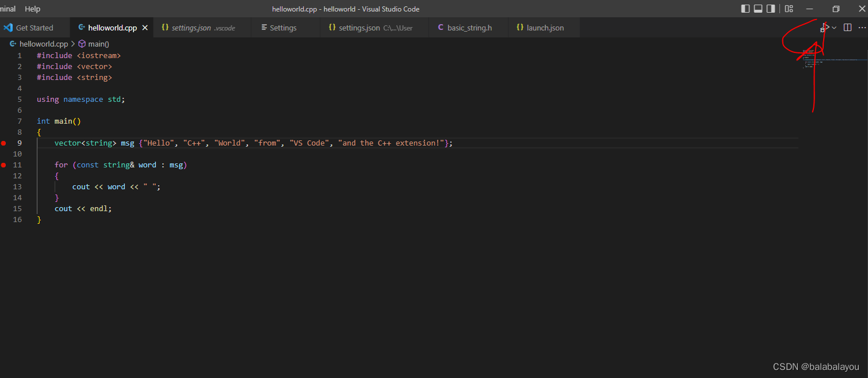Click the window title 'helloworld.cpp - helloworld - Visual Studio Code'
868x378 pixels.
point(346,9)
